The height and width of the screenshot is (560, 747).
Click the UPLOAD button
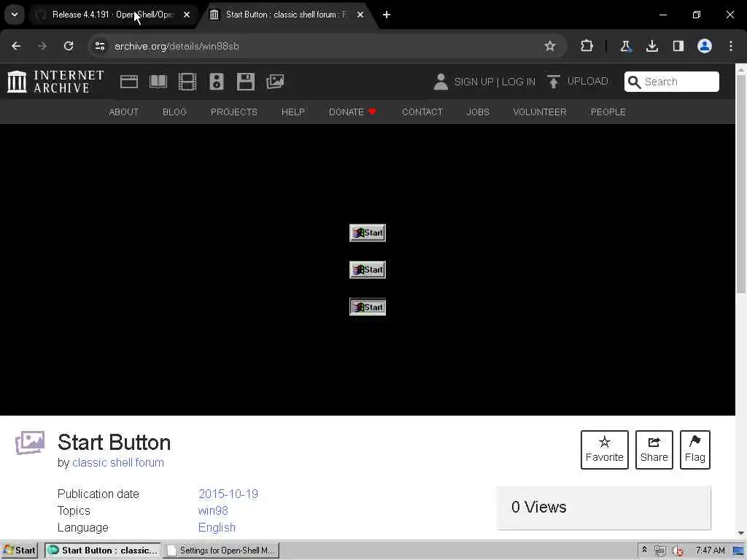(x=577, y=82)
